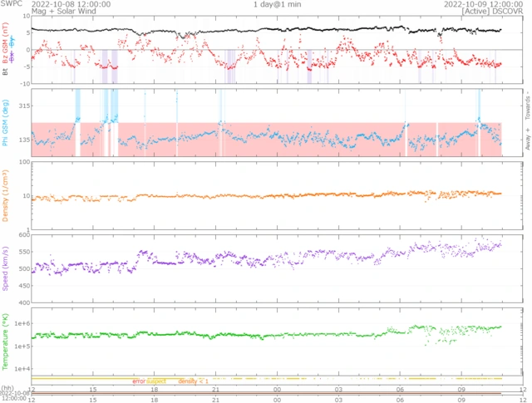Click the 00 hour tick on time axis
The height and width of the screenshot is (403, 532).
[277, 388]
